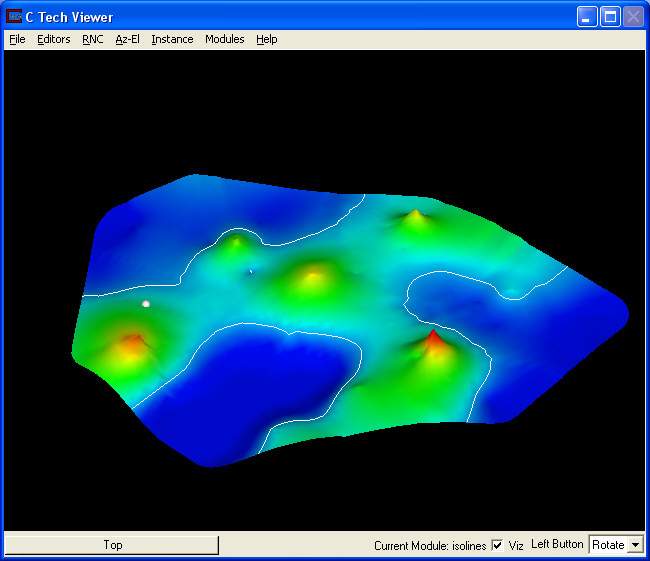Screen dimensions: 650x561
Task: Click the C Tech Viewer title icon
Action: point(14,17)
